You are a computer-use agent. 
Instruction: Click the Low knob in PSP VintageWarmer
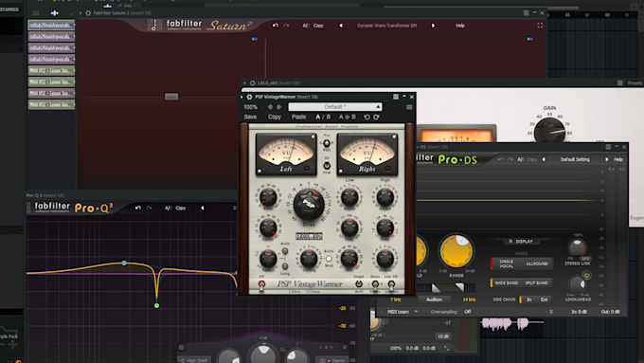[x=349, y=197]
